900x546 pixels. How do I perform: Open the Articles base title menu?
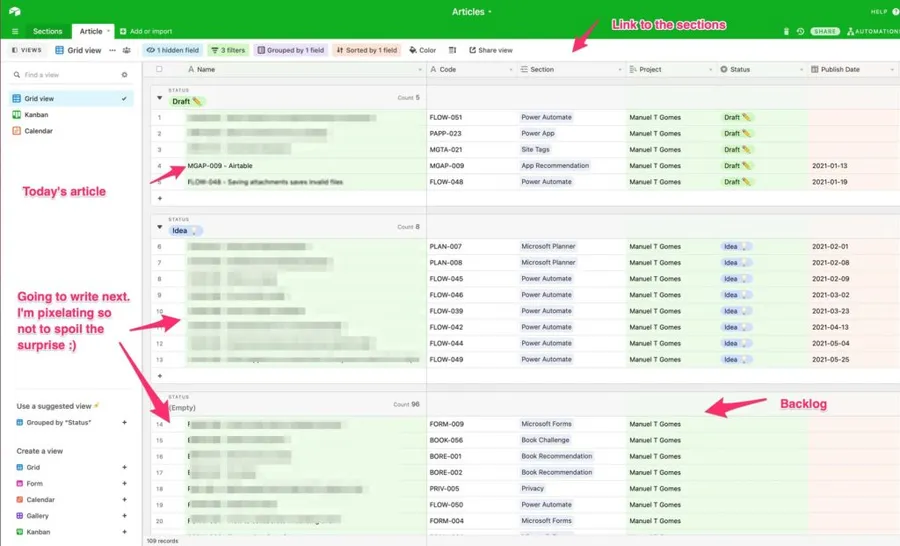point(472,12)
